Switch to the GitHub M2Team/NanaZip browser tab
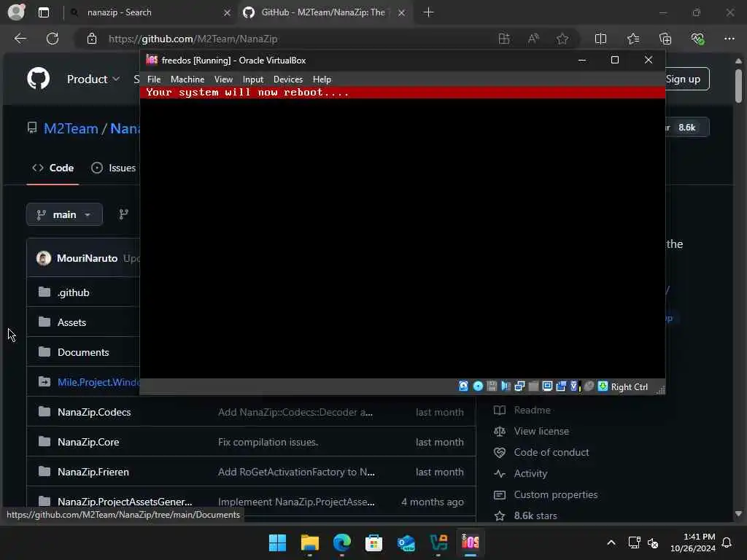 point(324,12)
